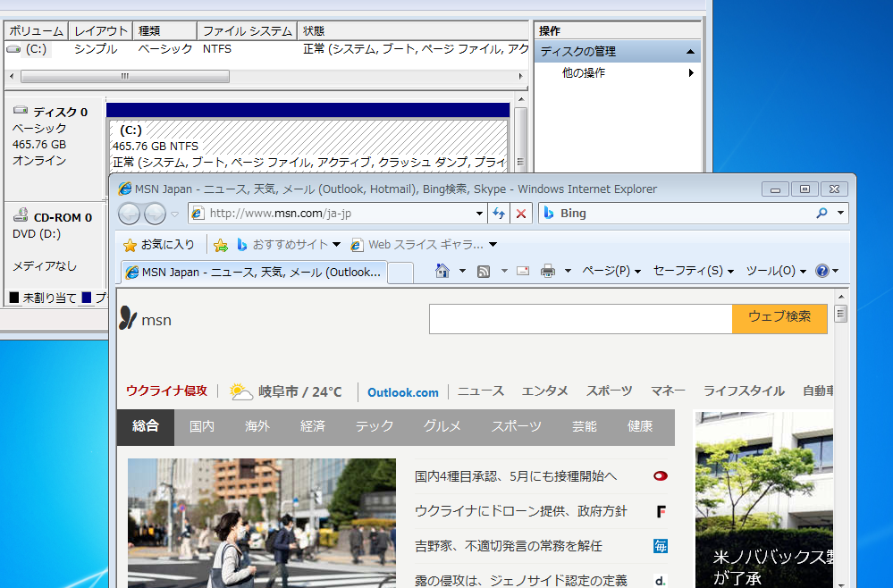Select the MSN Japan browser tab
Image resolution: width=893 pixels, height=588 pixels.
254,272
